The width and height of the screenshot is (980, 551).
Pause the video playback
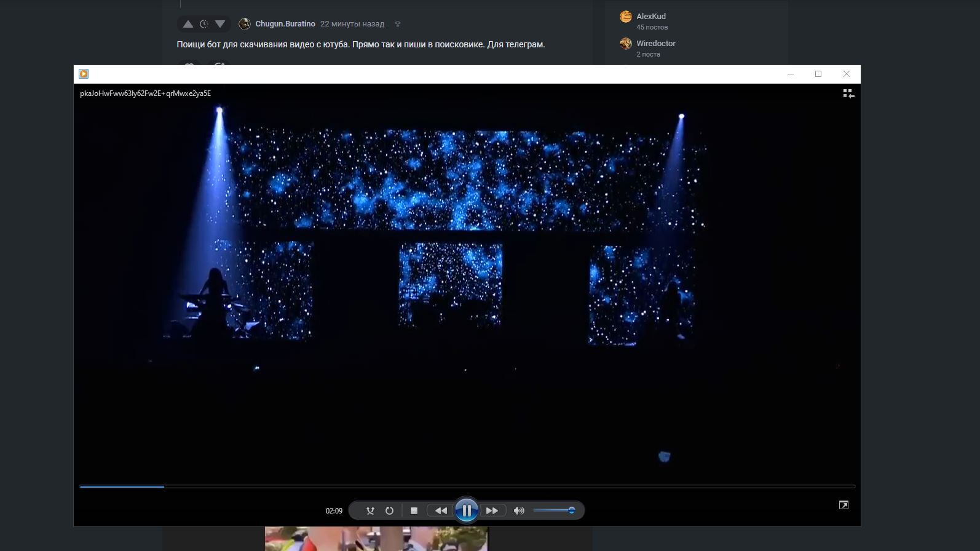pos(466,510)
